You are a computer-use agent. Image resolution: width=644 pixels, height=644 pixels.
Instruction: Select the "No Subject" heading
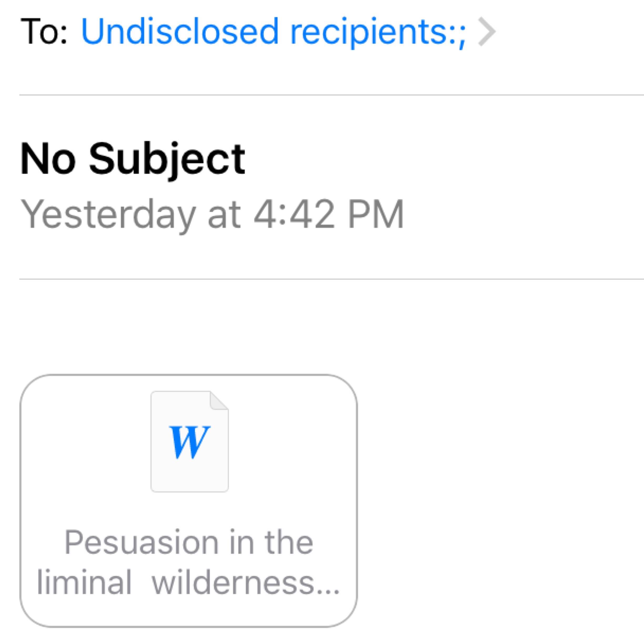click(x=133, y=158)
